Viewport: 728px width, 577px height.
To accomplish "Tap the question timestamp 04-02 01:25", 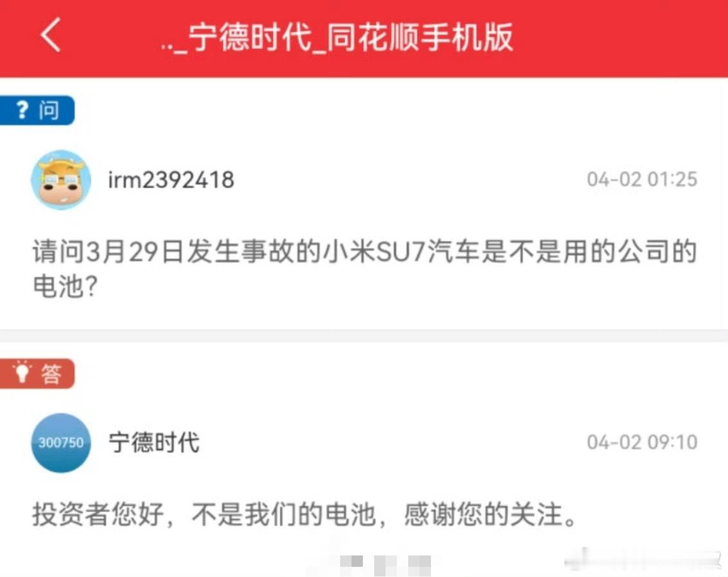I will pos(642,179).
